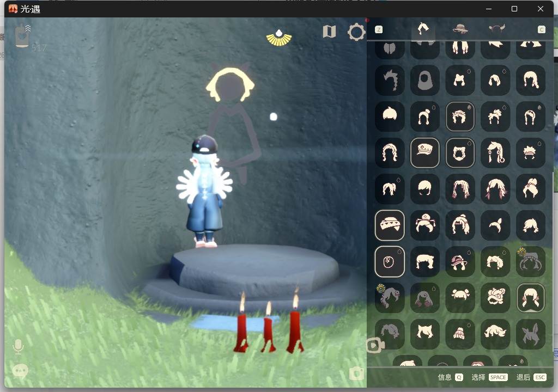
Task: Select the flower crown hairstyle
Action: 460,117
